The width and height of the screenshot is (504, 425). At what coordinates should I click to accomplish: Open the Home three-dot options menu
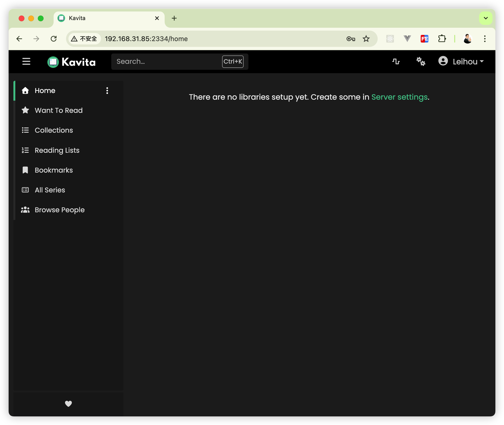(x=107, y=91)
